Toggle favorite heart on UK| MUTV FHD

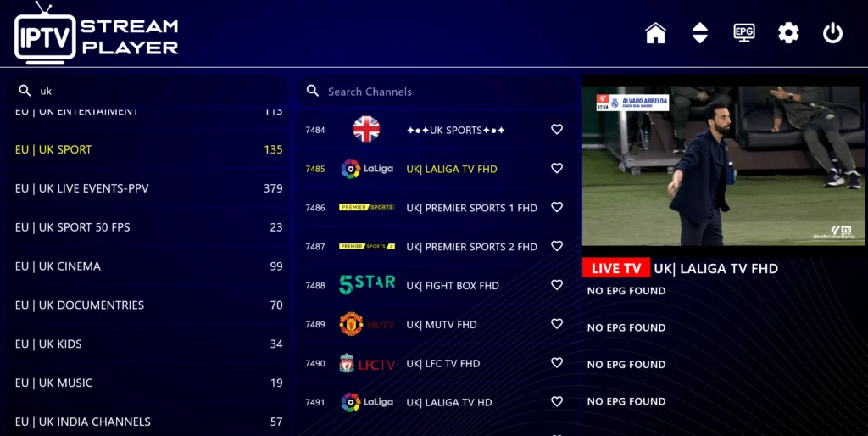click(x=557, y=323)
